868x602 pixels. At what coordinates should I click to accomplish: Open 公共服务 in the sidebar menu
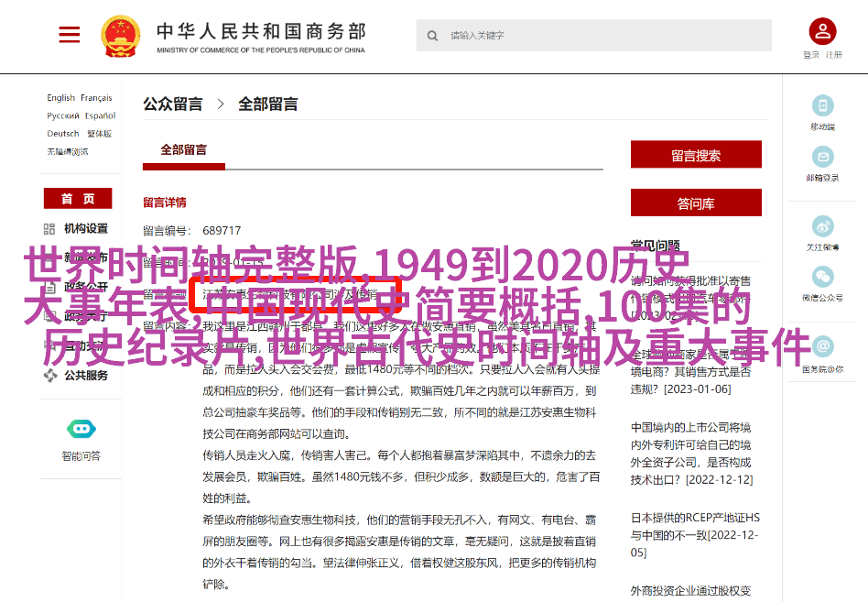click(x=85, y=375)
